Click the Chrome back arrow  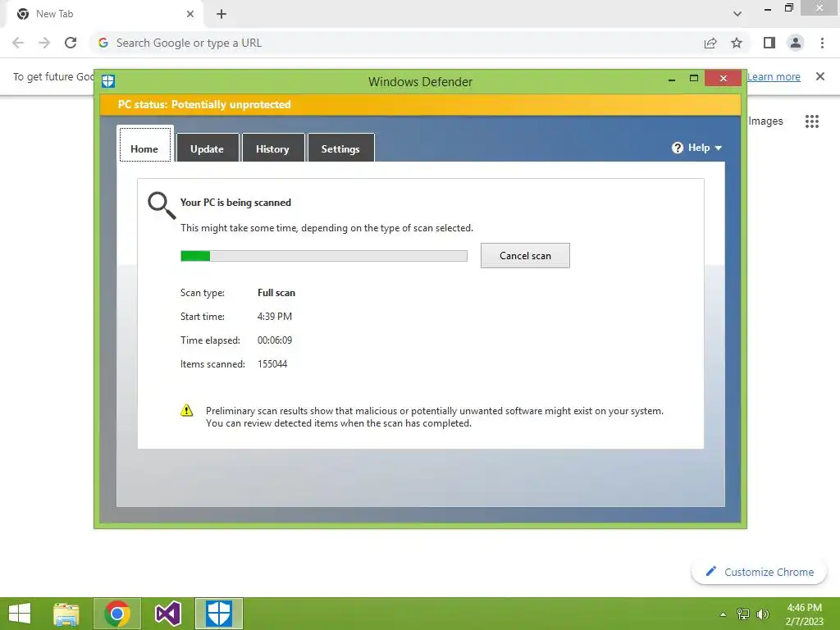18,43
